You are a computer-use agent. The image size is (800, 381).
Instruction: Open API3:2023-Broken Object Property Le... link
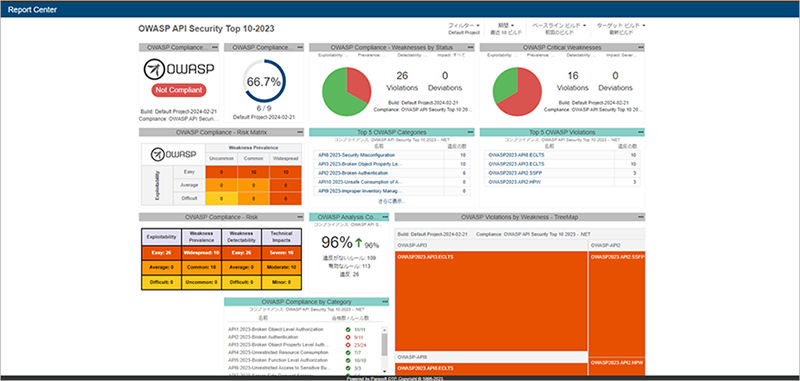point(360,164)
